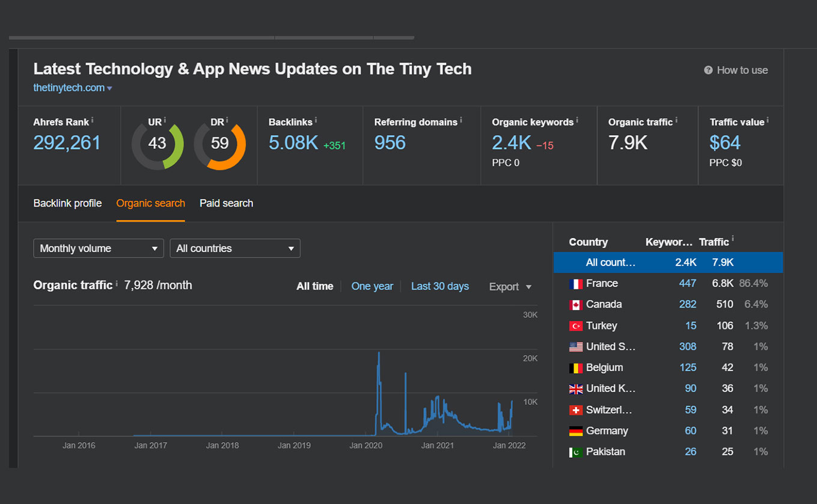Show Last 30 days of traffic
This screenshot has height=504, width=817.
click(440, 287)
